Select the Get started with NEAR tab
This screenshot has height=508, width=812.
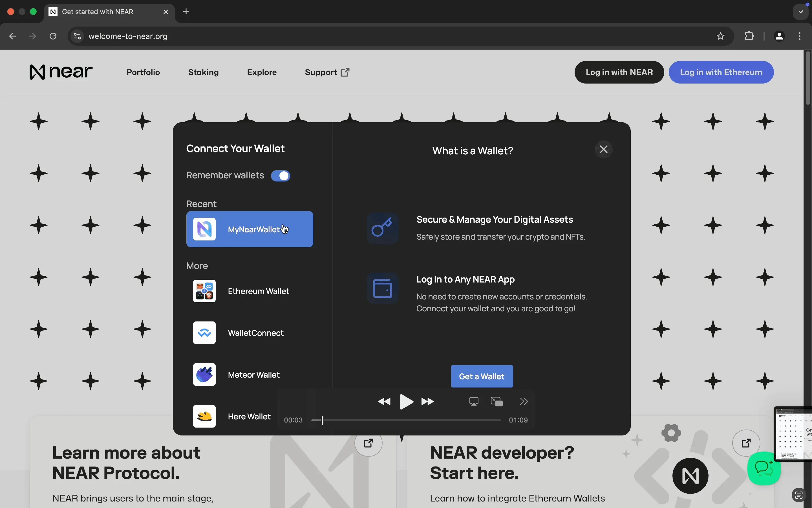coord(109,12)
